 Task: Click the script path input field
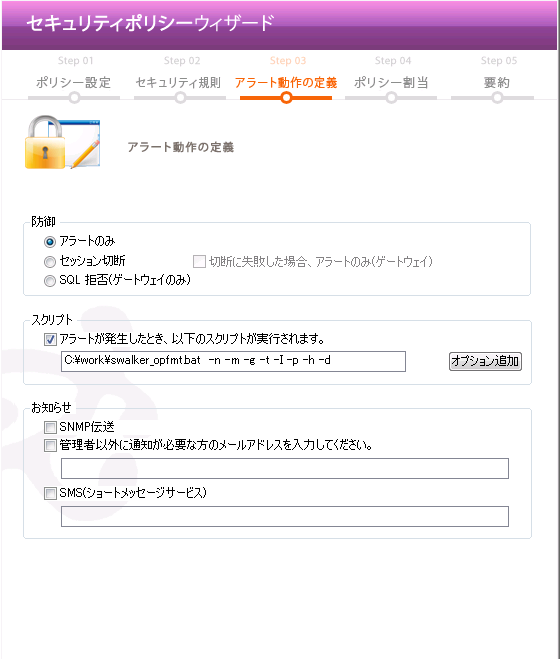(233, 361)
